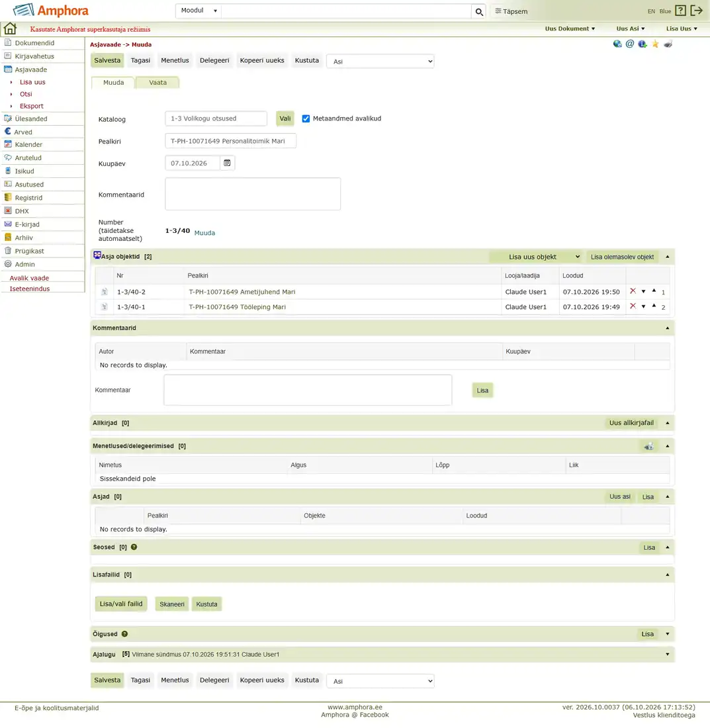The height and width of the screenshot is (728, 710).
Task: Click the Uus allkirjafail button
Action: click(x=631, y=423)
